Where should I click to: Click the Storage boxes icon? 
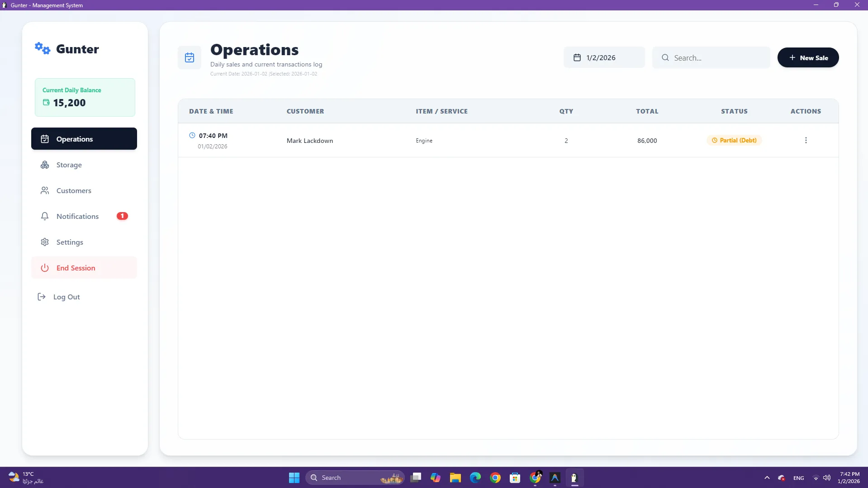coord(45,165)
